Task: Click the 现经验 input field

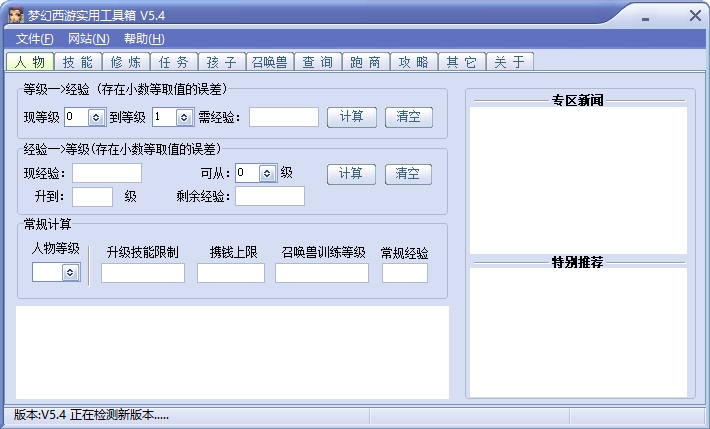Action: pyautogui.click(x=107, y=173)
